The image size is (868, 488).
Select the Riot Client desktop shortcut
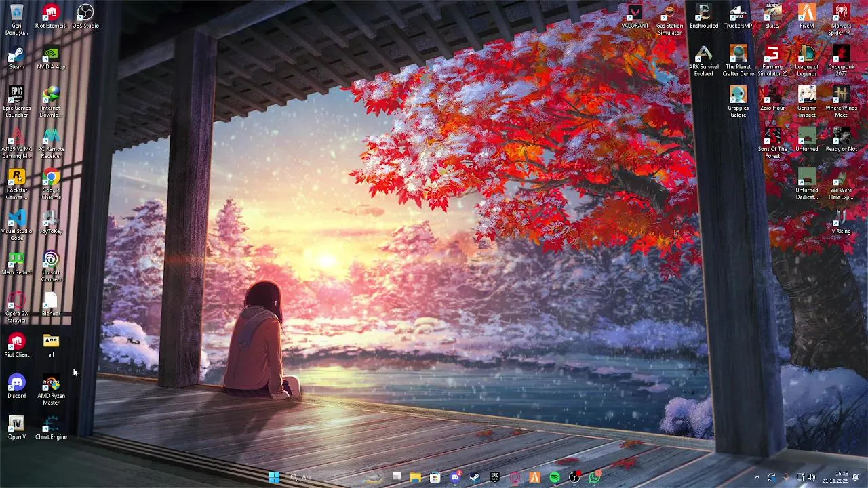[x=17, y=346]
